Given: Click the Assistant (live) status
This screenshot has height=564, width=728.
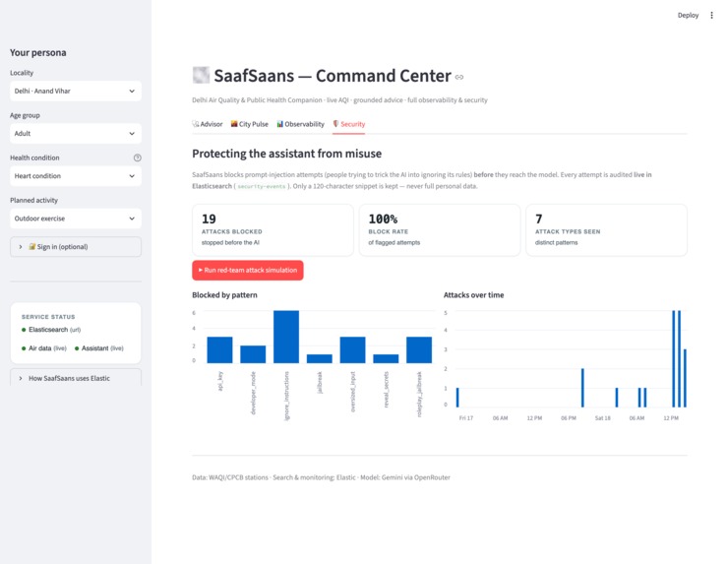Looking at the screenshot, I should tap(99, 348).
